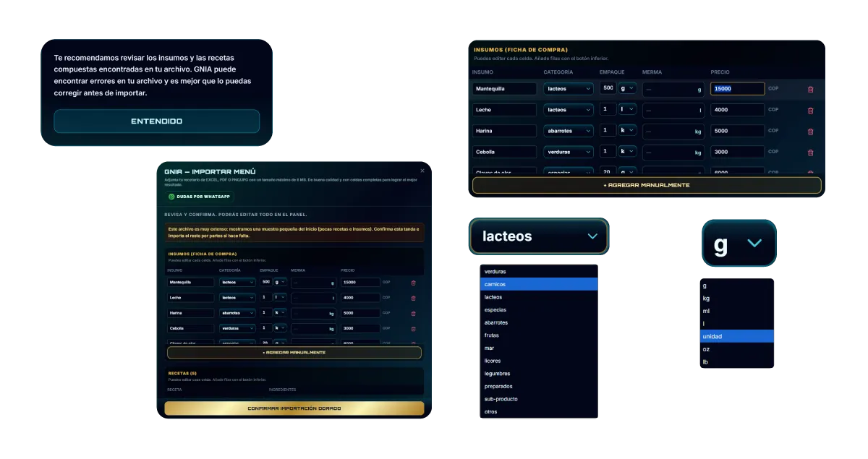Screen dimensions: 868x459
Task: Choose mar from the category list
Action: tap(539, 348)
